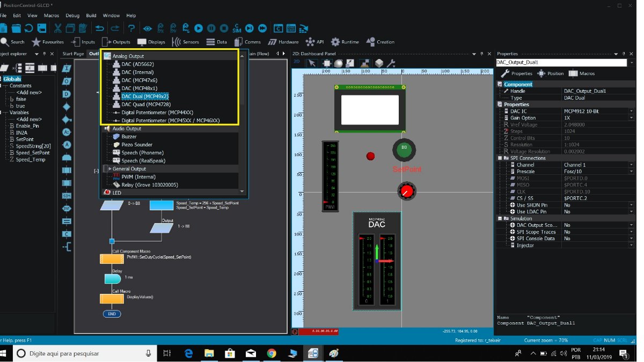The width and height of the screenshot is (644, 362).
Task: Open the Inputs components menu
Action: coord(83,42)
